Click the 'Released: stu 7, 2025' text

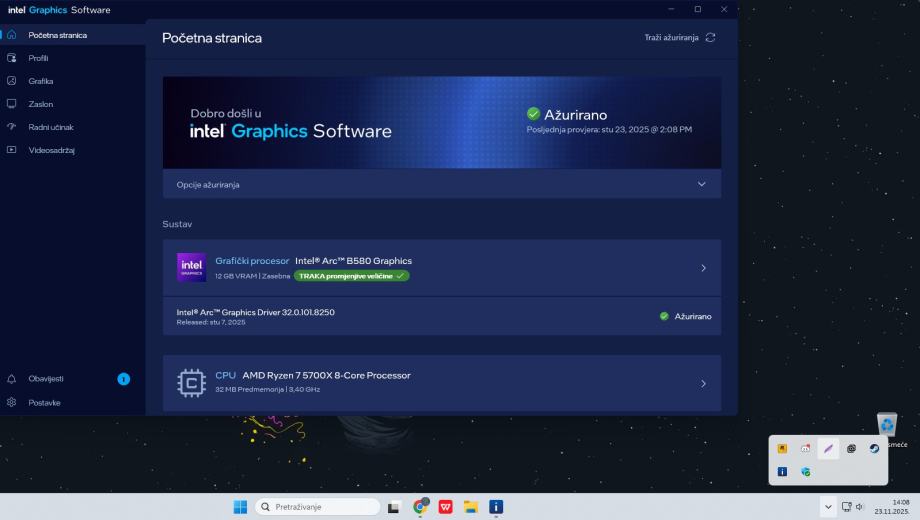click(x=211, y=322)
